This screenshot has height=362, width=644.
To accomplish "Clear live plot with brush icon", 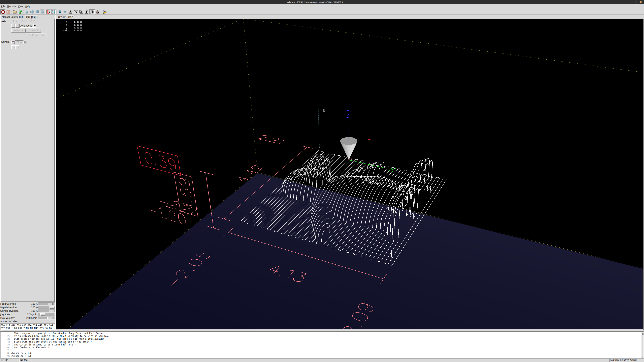I will (x=104, y=12).
